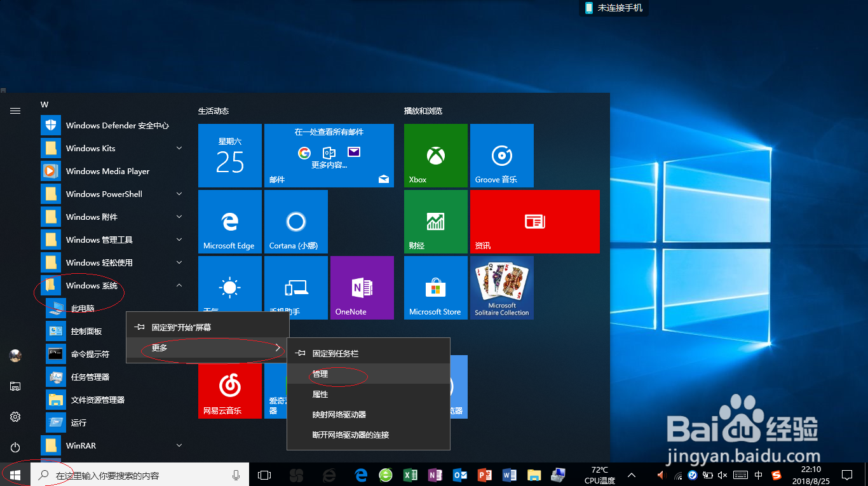Screen dimensions: 868x486
Task: Open 控制面板 from the app list
Action: pos(86,331)
